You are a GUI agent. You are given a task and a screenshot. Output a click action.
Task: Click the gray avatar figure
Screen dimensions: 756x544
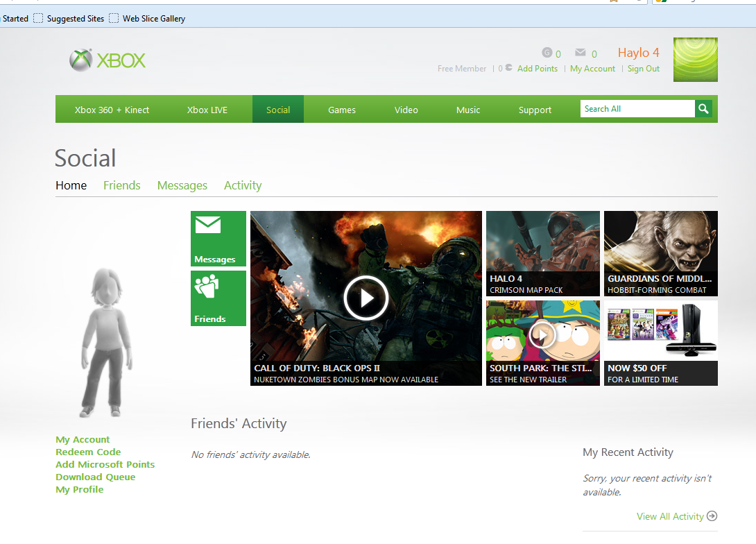106,342
